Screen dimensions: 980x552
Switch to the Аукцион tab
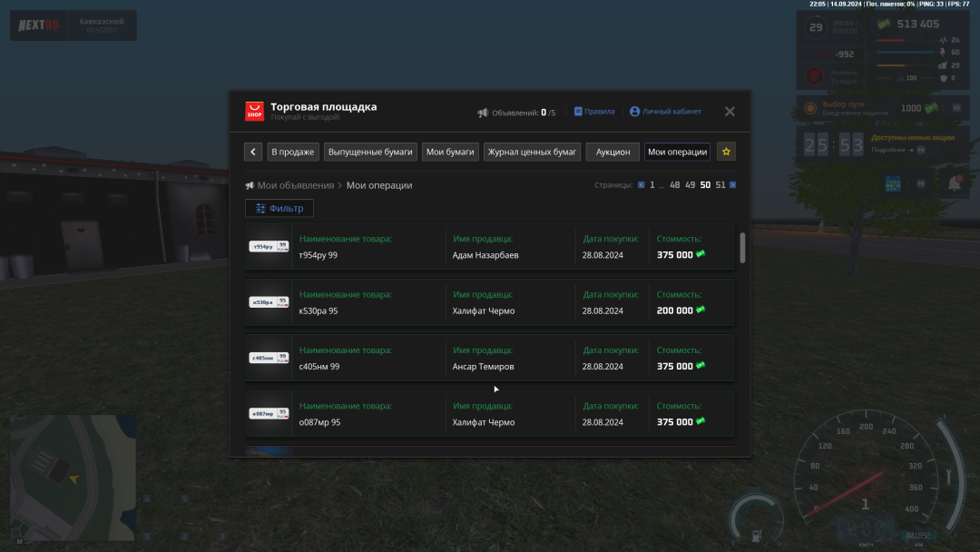[x=612, y=152]
